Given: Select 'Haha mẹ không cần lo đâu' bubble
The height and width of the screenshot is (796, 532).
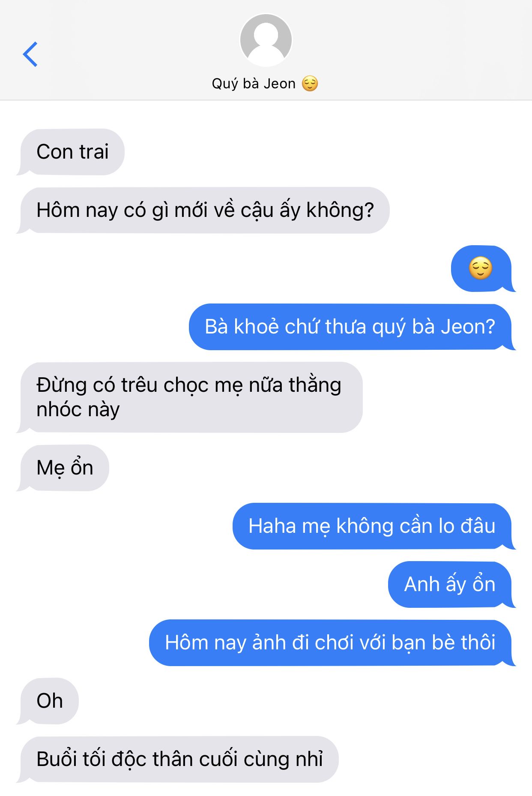Looking at the screenshot, I should pyautogui.click(x=374, y=526).
